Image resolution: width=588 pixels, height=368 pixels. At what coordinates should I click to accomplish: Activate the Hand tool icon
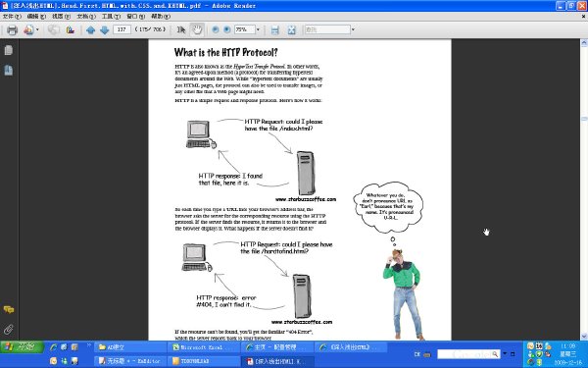(x=197, y=29)
